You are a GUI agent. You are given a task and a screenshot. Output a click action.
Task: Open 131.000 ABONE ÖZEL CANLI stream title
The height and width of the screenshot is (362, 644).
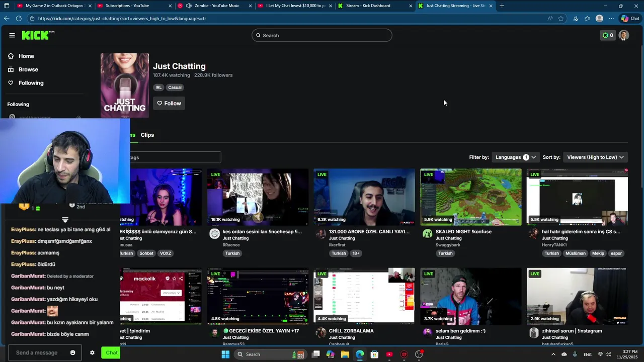[x=369, y=232]
